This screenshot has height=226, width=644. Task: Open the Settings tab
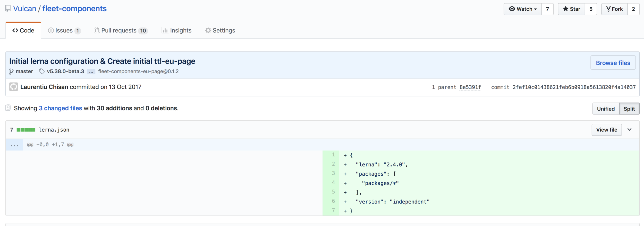pyautogui.click(x=220, y=30)
